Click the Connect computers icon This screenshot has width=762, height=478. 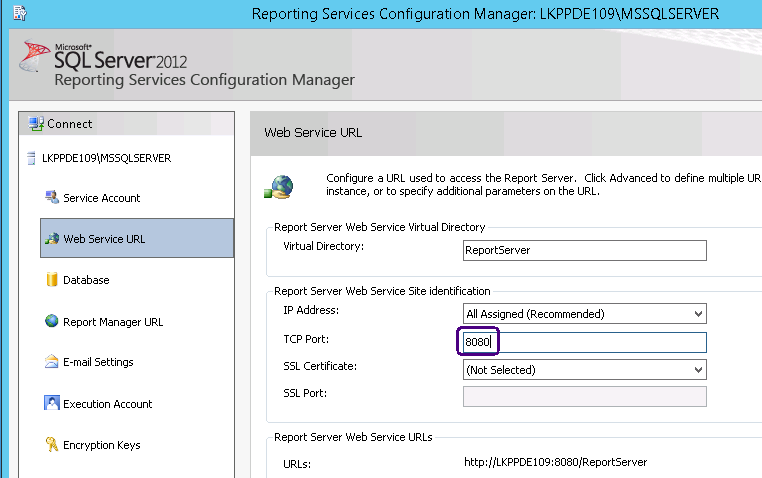tap(36, 124)
